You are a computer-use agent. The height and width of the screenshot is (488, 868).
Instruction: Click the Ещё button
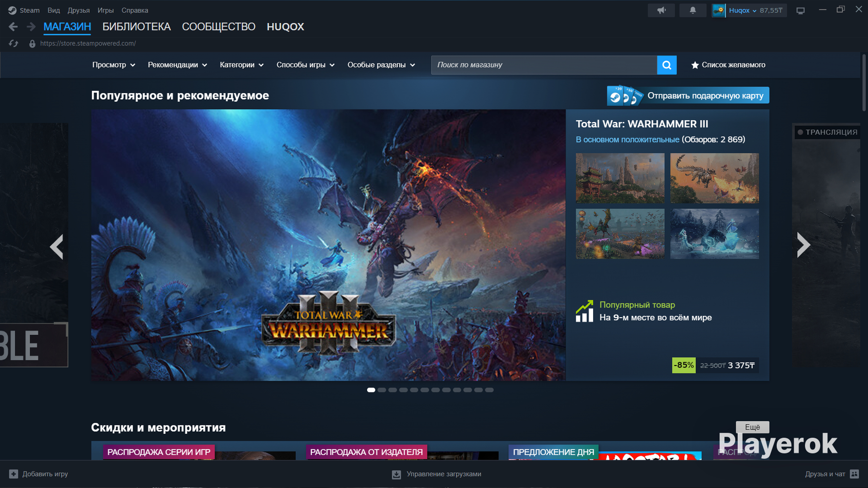coord(752,427)
